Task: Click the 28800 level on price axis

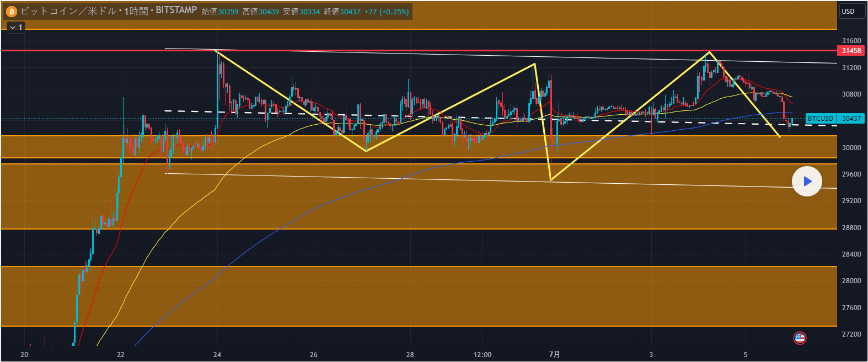Action: click(851, 228)
